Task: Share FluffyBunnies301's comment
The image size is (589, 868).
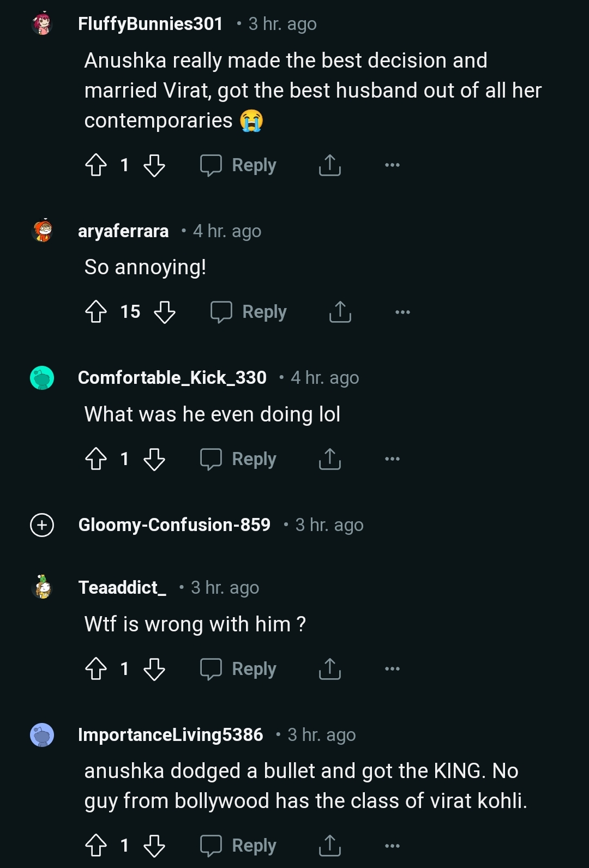Action: point(329,165)
